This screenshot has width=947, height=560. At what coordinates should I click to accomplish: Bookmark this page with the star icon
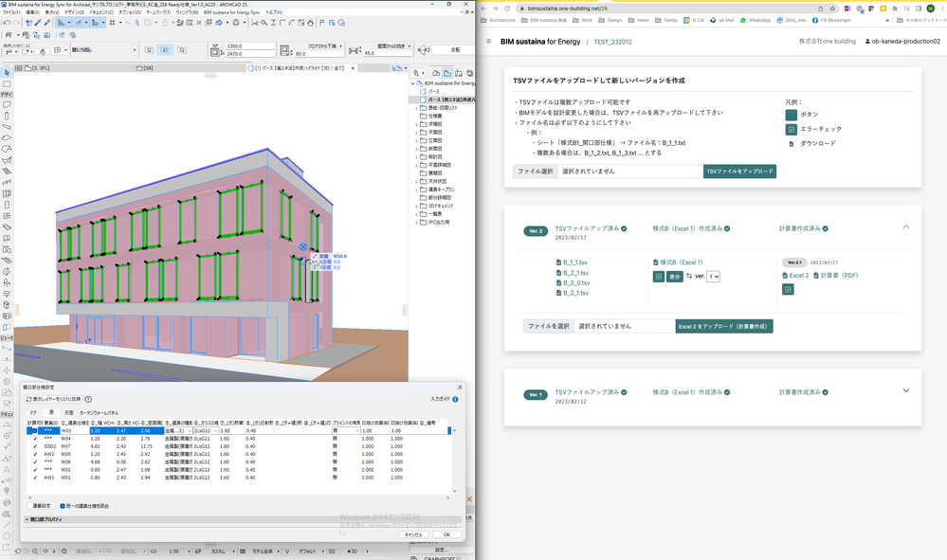point(832,9)
